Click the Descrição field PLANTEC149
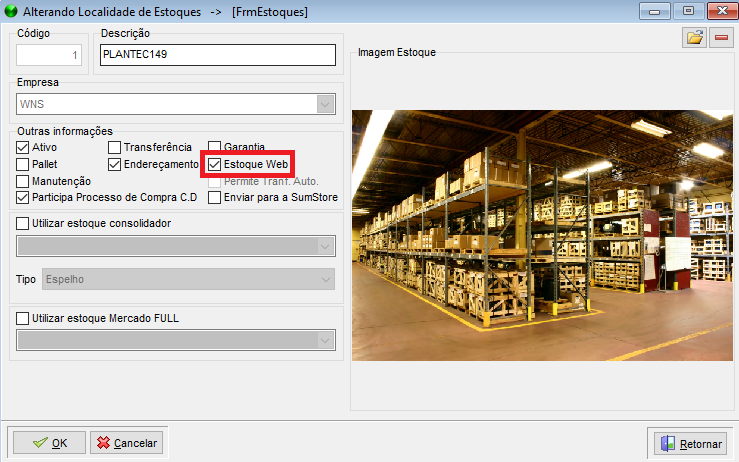739x462 pixels. [x=218, y=55]
